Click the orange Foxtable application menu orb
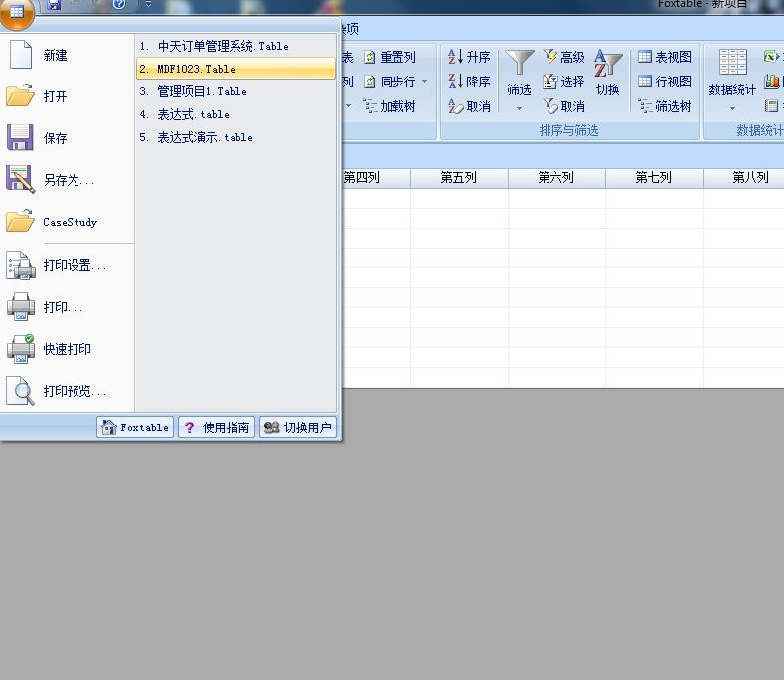784x680 pixels. (x=17, y=12)
